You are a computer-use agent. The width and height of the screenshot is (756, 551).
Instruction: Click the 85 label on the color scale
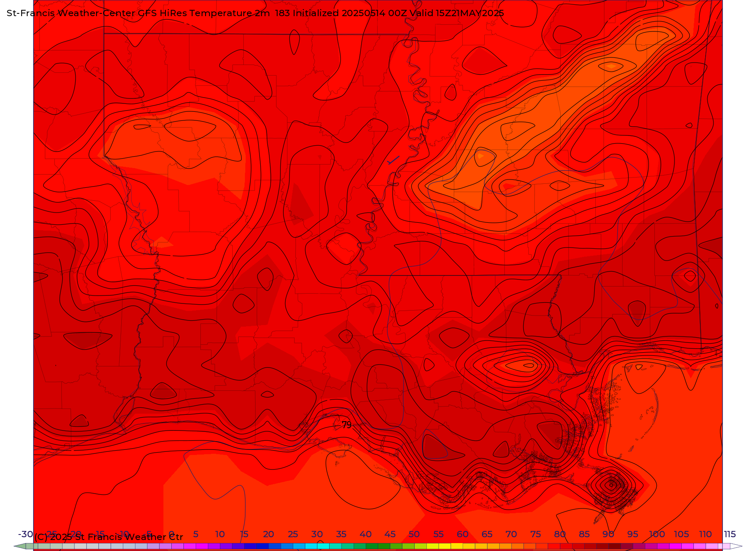coord(584,534)
